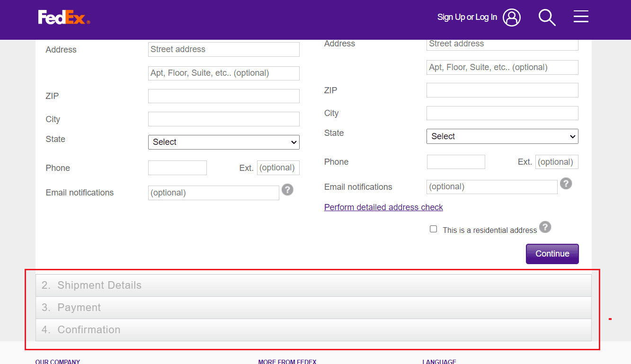Focus the right Street address field
The image size is (631, 364).
pyautogui.click(x=502, y=44)
